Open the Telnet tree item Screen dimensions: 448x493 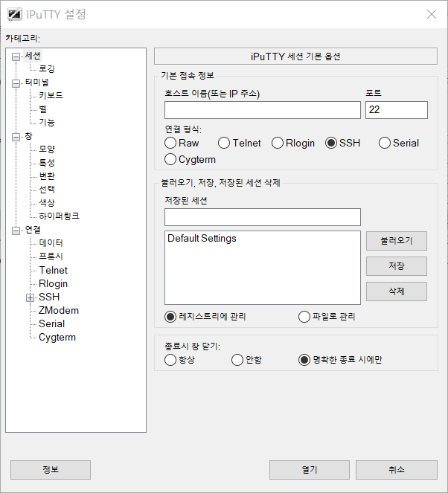pos(53,270)
